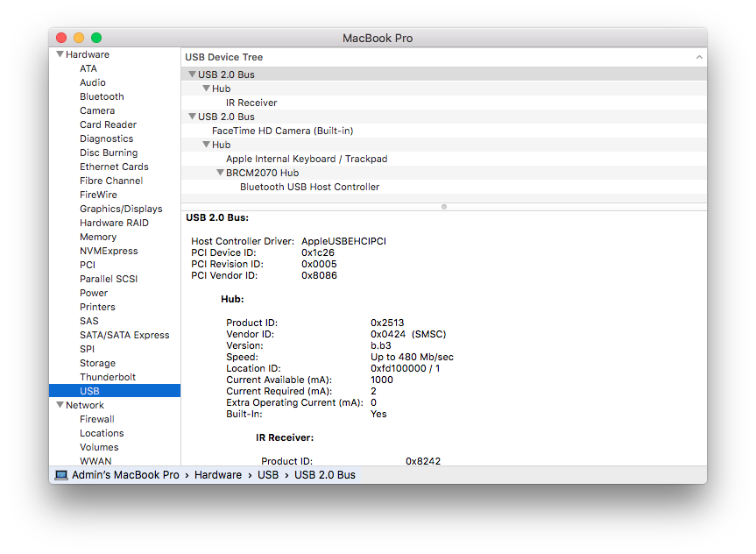Click the USB Device Tree sort chevron
756x554 pixels.
pos(699,58)
